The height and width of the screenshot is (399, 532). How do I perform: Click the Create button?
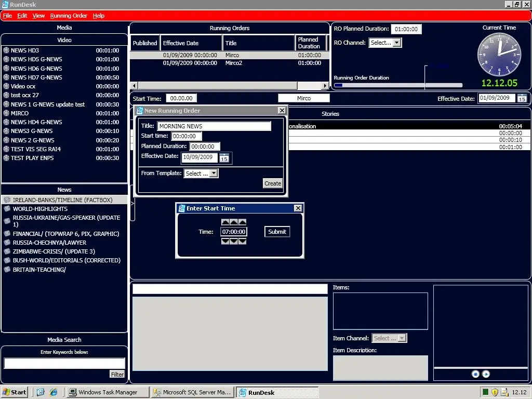pyautogui.click(x=272, y=183)
